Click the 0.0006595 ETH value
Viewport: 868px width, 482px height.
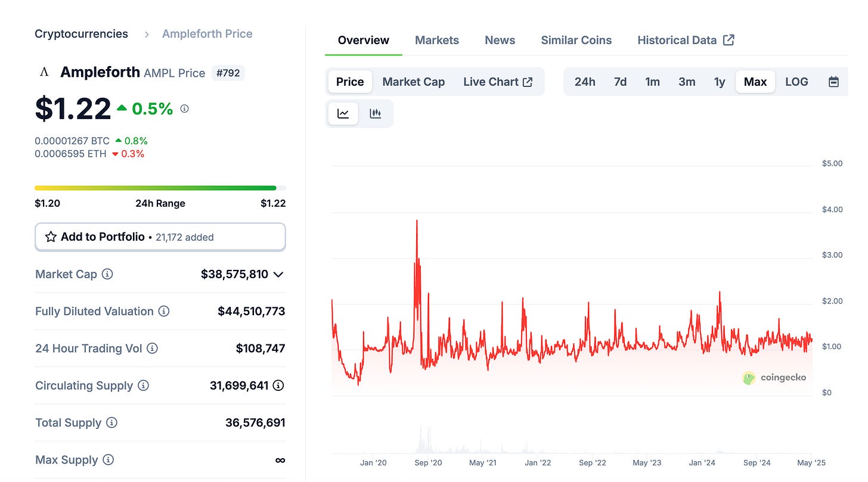tap(70, 154)
